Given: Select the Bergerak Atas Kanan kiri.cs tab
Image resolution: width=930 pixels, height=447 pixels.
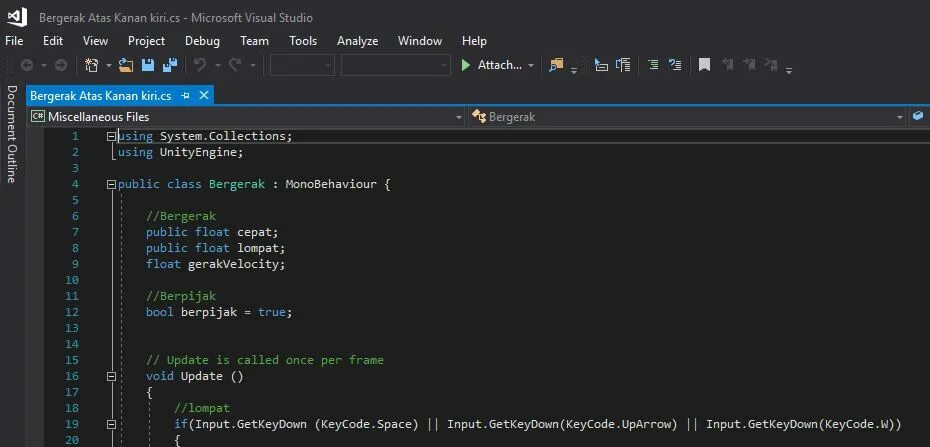Looking at the screenshot, I should coord(101,95).
